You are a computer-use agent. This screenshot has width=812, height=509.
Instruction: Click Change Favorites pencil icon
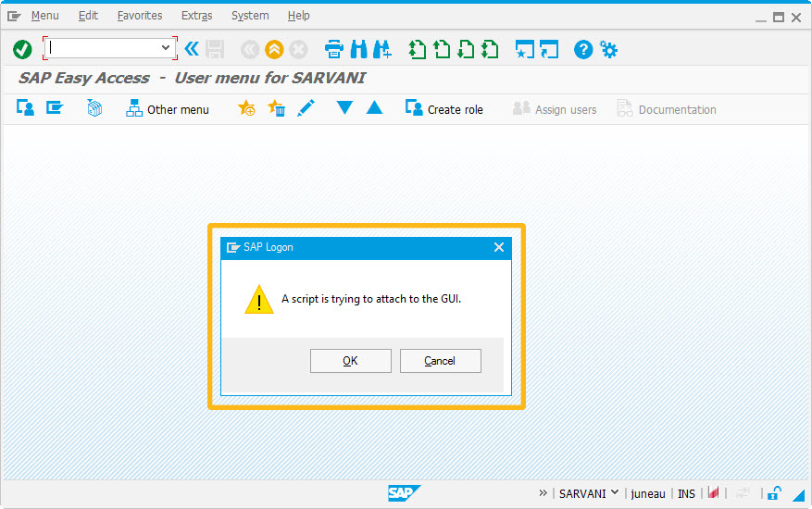(306, 108)
